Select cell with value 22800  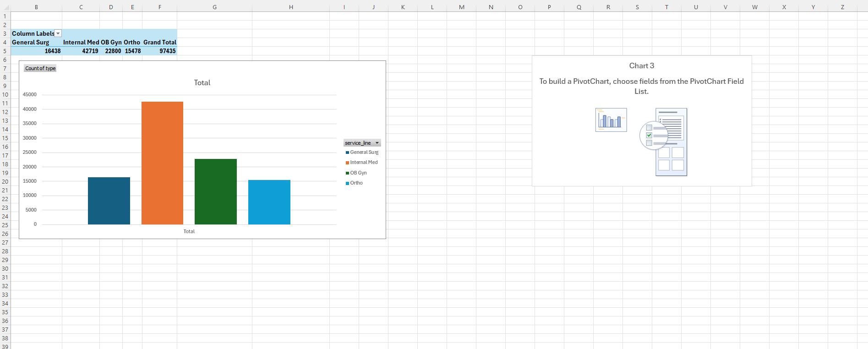click(x=111, y=51)
